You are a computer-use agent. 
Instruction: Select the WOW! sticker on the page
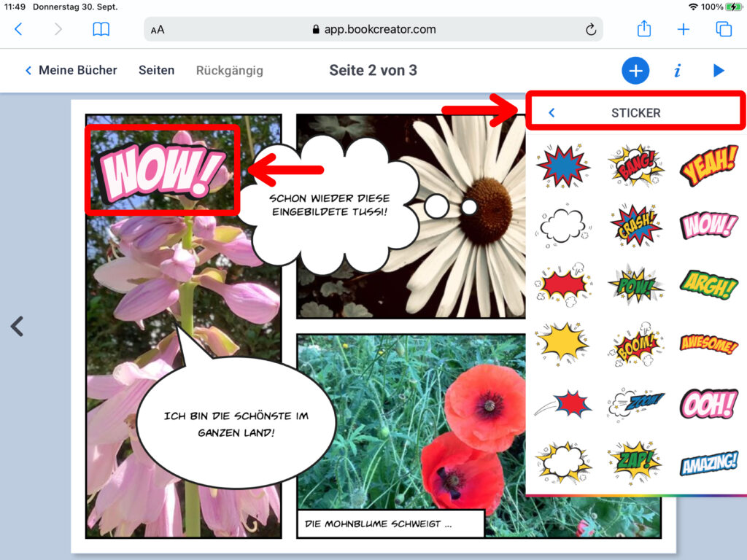pyautogui.click(x=162, y=169)
